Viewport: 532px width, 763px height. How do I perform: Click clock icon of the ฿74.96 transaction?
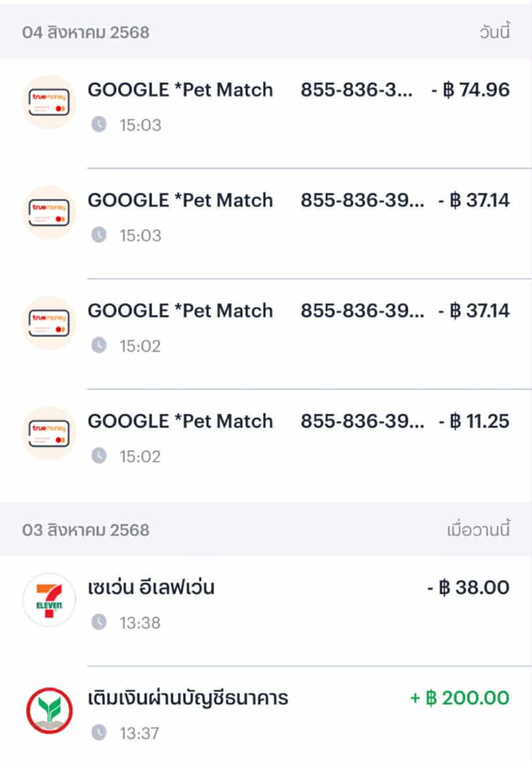pyautogui.click(x=99, y=124)
